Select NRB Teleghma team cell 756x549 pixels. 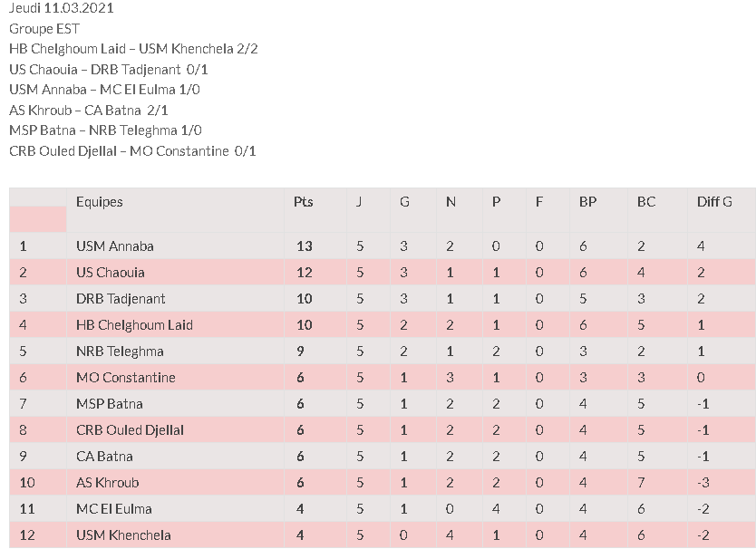pyautogui.click(x=120, y=352)
